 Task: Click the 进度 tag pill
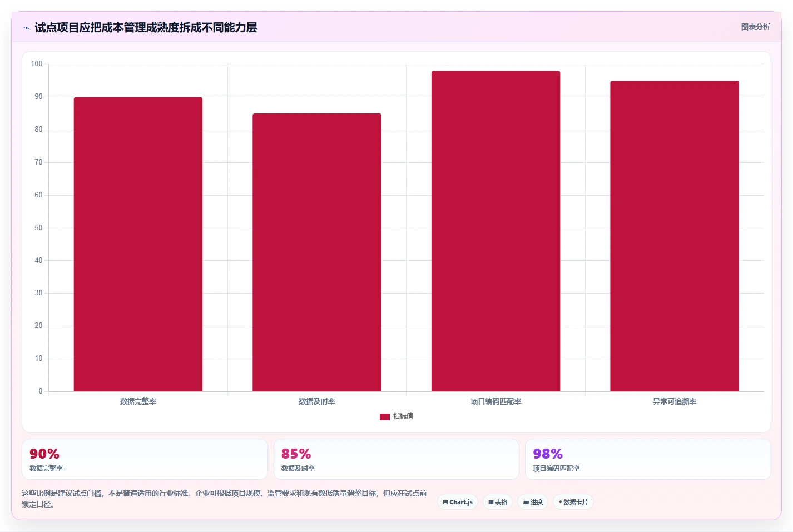tap(533, 502)
